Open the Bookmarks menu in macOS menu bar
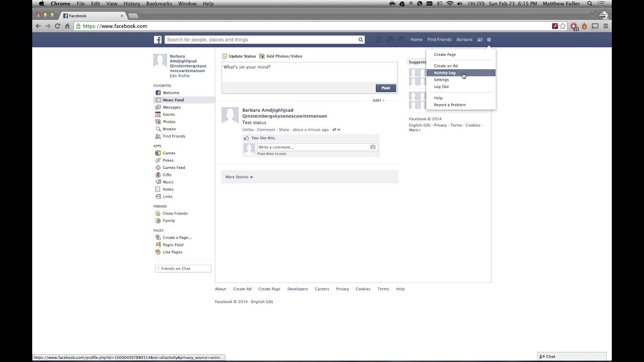The height and width of the screenshot is (362, 644). click(159, 4)
